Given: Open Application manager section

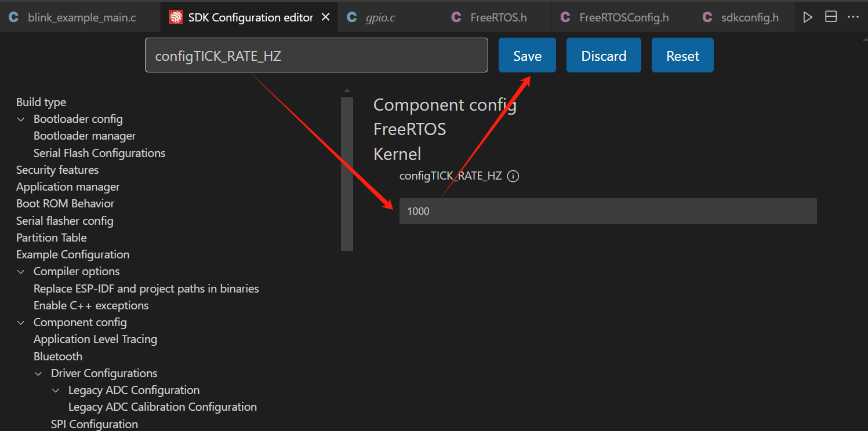Looking at the screenshot, I should [x=68, y=187].
